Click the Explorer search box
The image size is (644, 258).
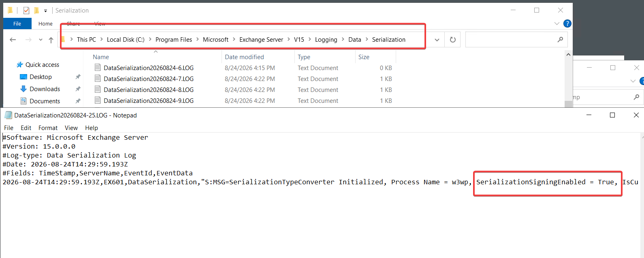click(516, 40)
